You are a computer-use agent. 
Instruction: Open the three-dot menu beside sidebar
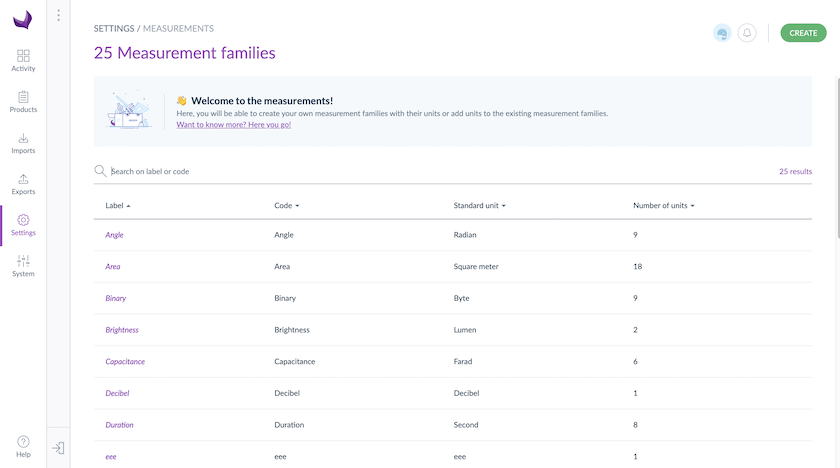(58, 16)
